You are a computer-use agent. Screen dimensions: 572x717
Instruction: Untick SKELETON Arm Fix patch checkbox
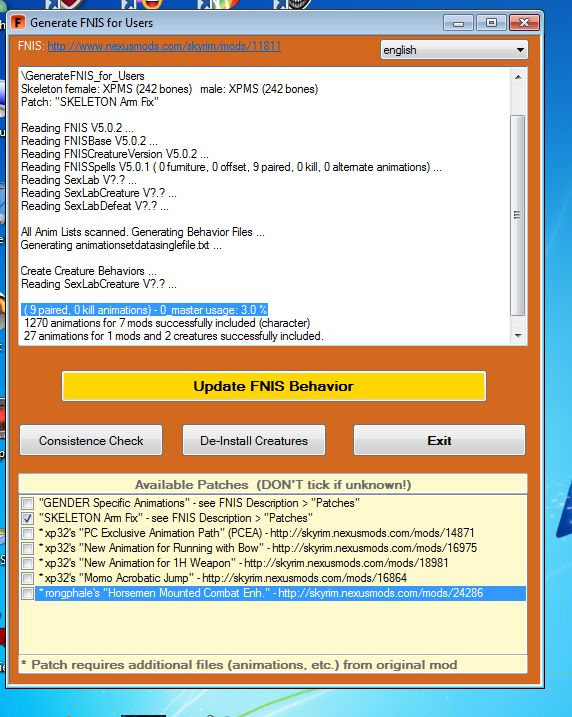click(27, 519)
